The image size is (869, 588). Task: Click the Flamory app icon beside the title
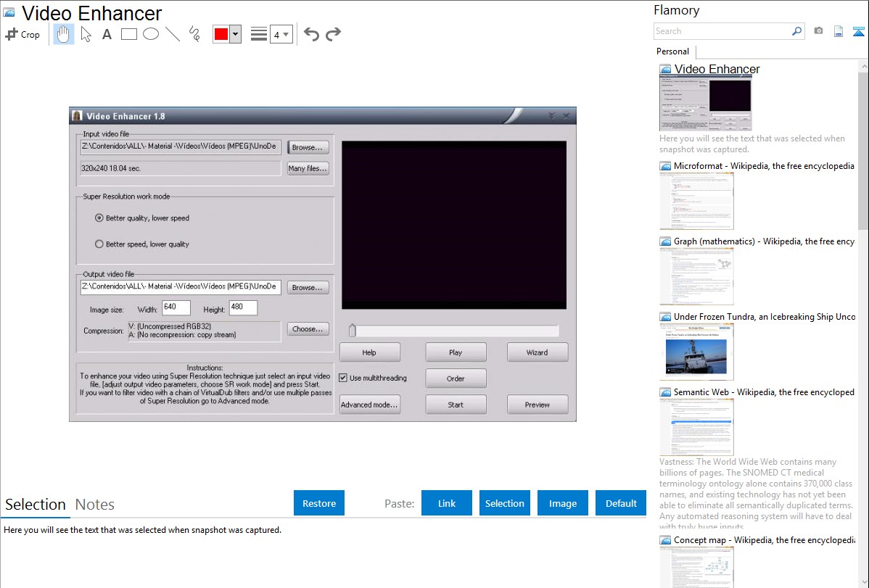coord(9,12)
